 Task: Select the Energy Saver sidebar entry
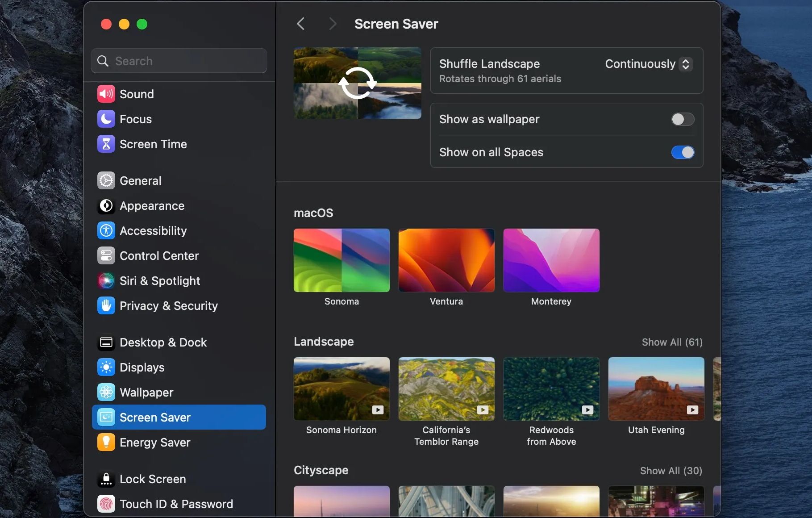155,442
